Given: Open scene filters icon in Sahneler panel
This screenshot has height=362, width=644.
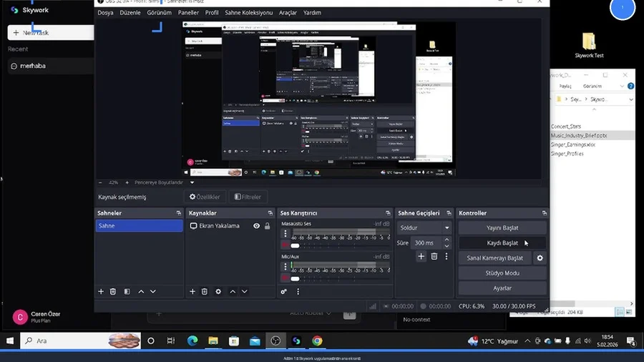Looking at the screenshot, I should click(127, 291).
